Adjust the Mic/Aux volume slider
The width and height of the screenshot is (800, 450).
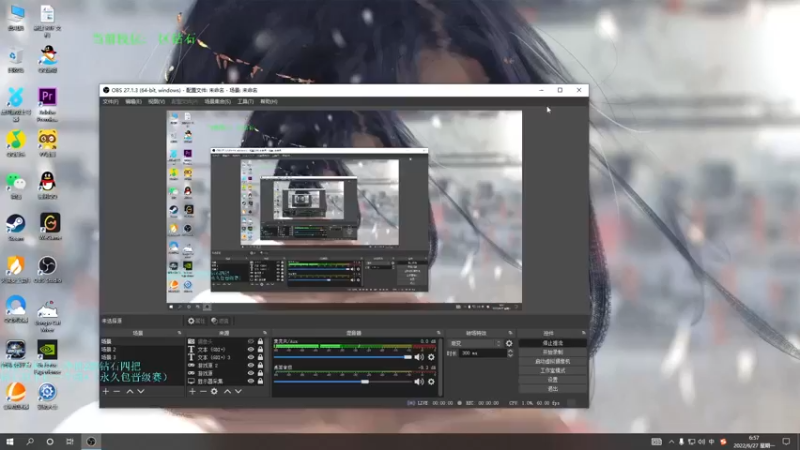pos(343,357)
